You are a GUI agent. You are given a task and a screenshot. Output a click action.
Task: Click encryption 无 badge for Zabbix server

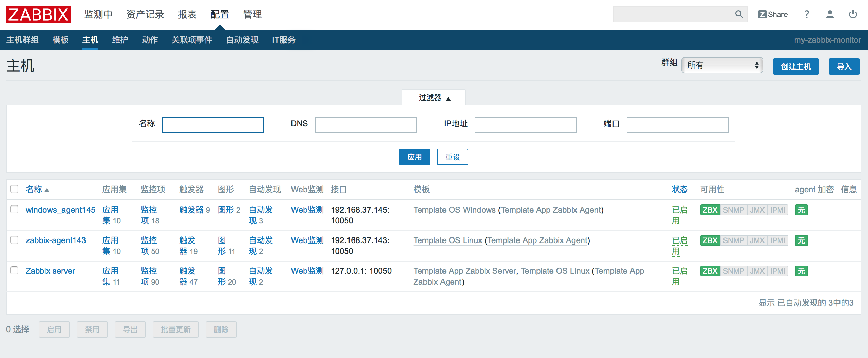pos(801,271)
